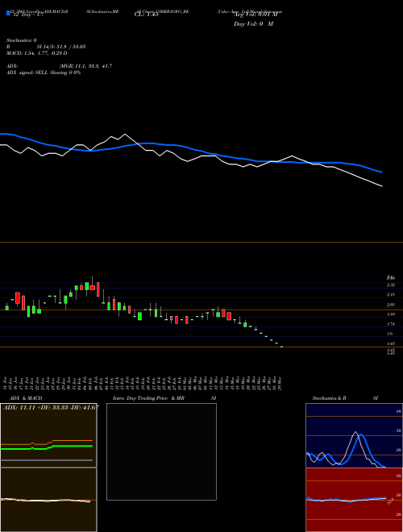Click the MACD sub-panel below the ADX chart
This screenshot has height=532, width=403.
pyautogui.click(x=48, y=500)
